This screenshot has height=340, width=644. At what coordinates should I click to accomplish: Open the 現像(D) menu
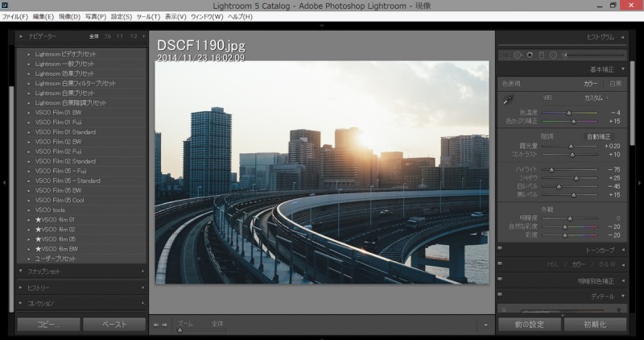[69, 17]
